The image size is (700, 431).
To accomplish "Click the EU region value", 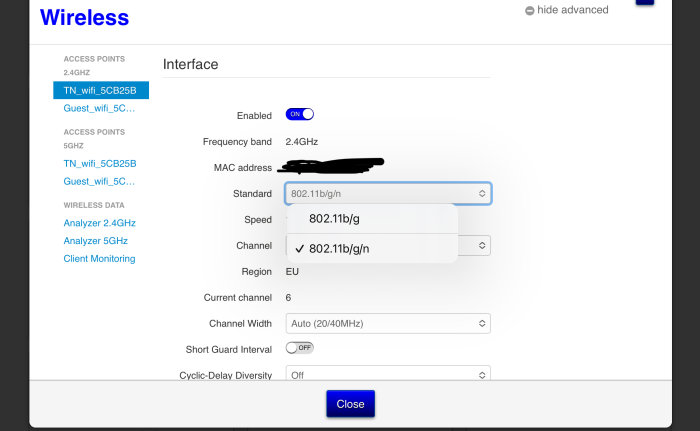I will [292, 272].
